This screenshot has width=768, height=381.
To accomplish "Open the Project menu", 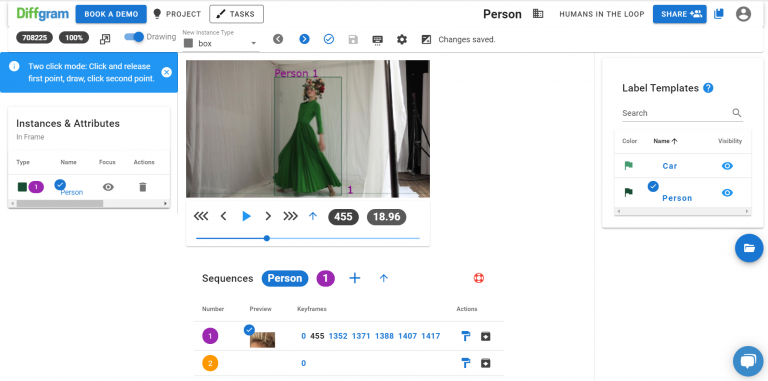I will click(177, 14).
